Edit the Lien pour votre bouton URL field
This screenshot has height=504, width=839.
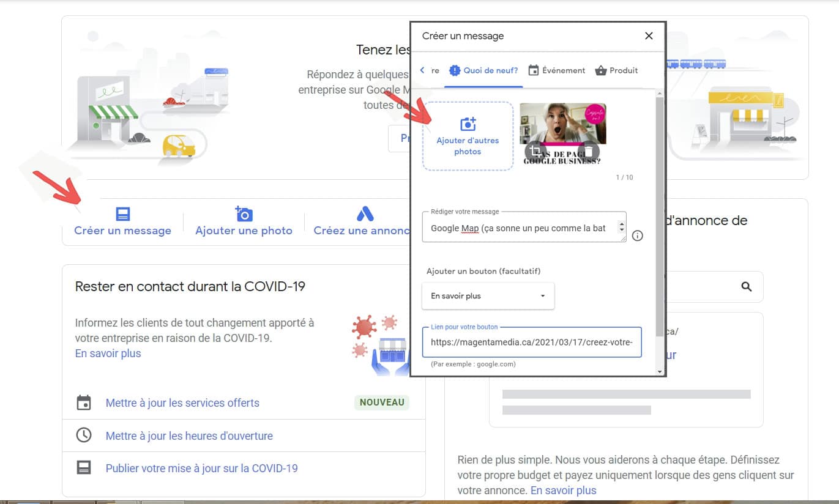coord(531,343)
